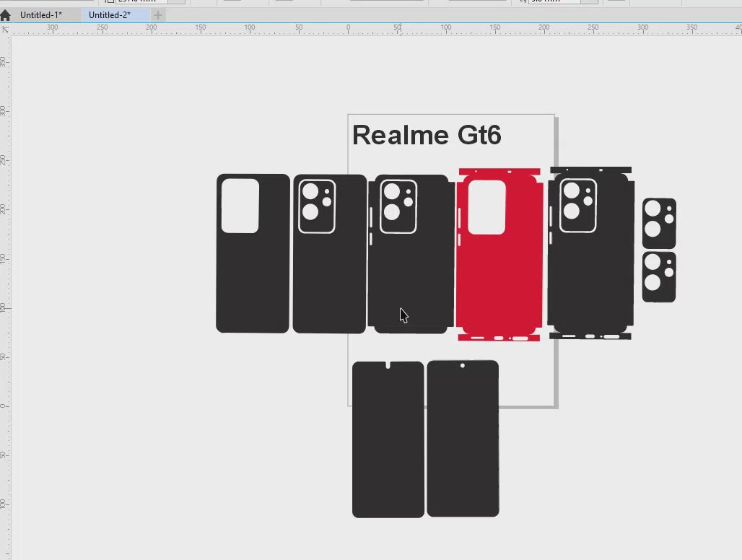
Task: Select the lower small camera lens skin
Action: pyautogui.click(x=659, y=277)
